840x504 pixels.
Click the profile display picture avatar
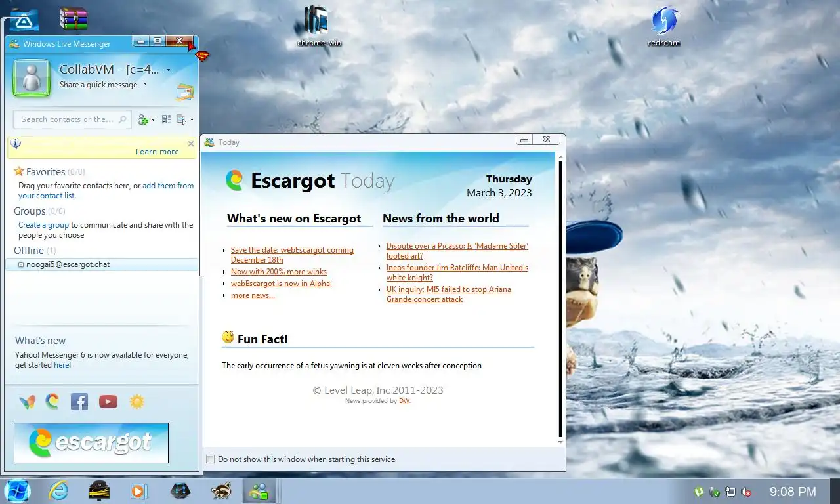pos(31,78)
